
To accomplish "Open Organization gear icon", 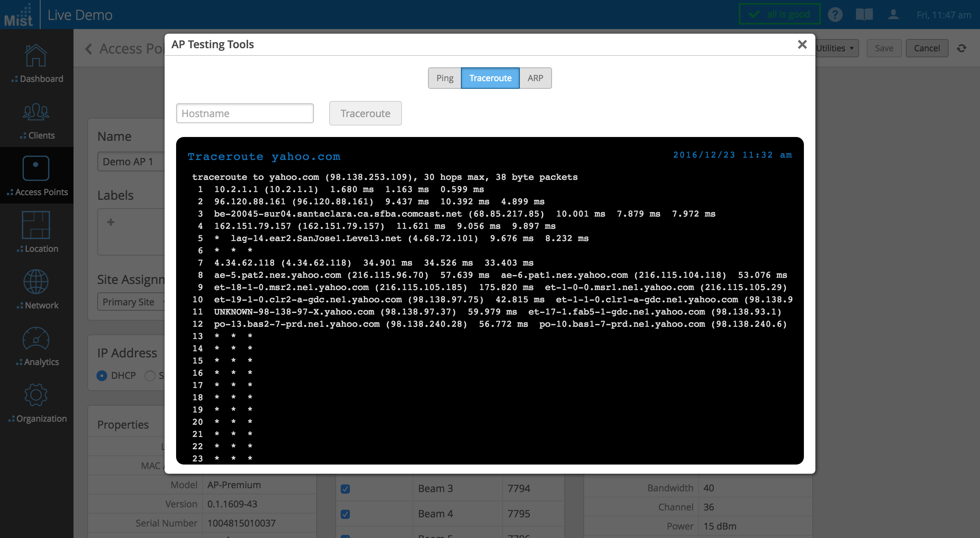I will (36, 395).
